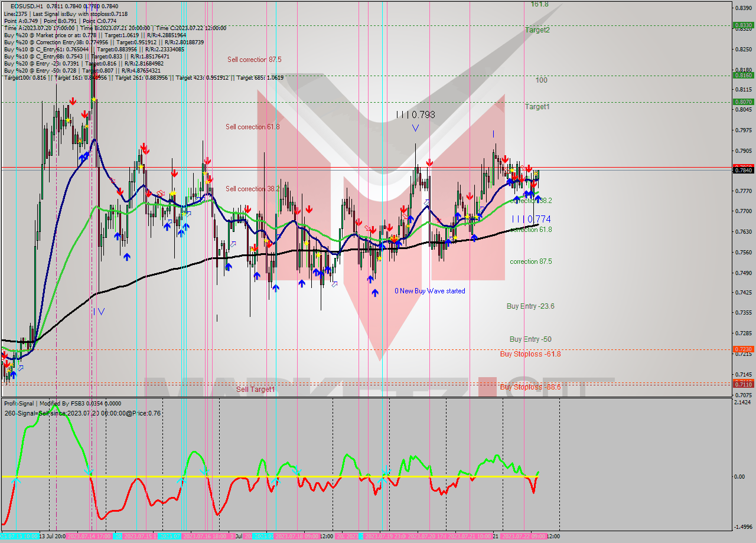Click the 'Buy Entry -50' label
Image resolution: width=756 pixels, height=543 pixels.
(x=530, y=339)
